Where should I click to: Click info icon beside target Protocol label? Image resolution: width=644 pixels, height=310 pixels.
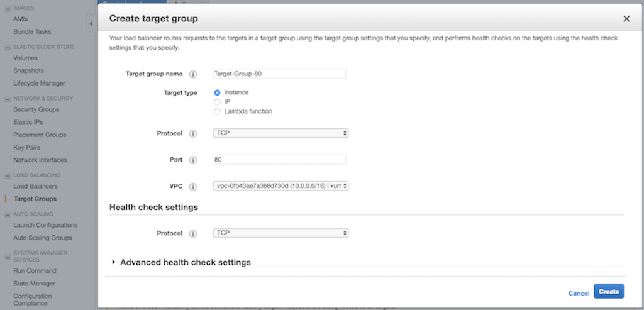click(193, 134)
